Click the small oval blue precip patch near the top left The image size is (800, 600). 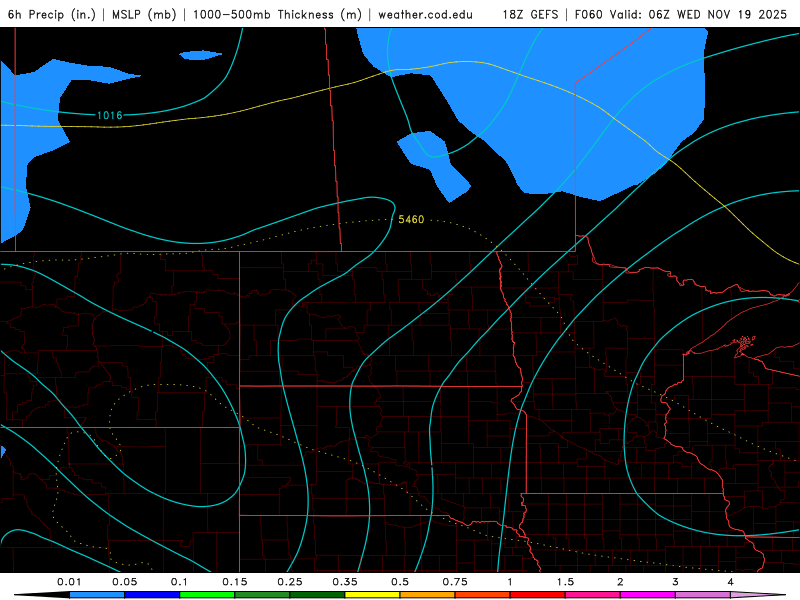point(200,55)
